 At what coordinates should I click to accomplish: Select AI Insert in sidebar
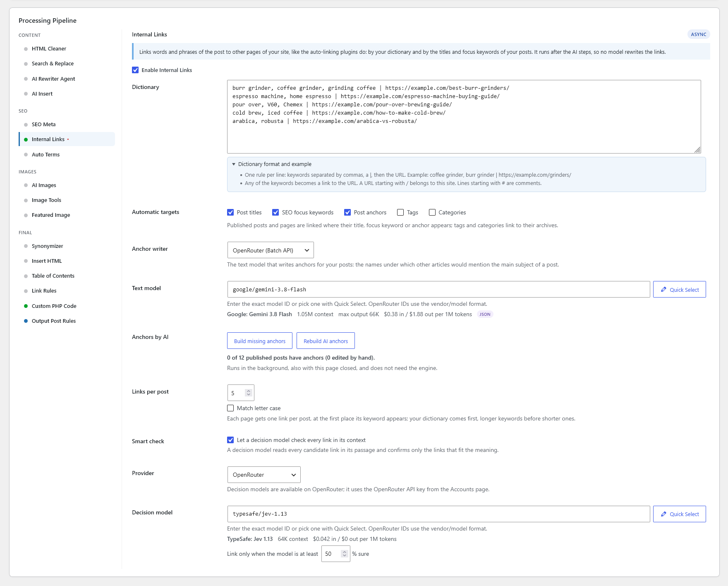tap(42, 94)
